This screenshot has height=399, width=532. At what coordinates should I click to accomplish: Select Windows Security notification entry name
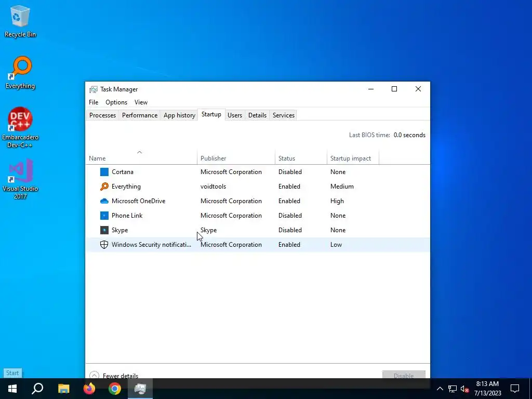click(x=151, y=245)
